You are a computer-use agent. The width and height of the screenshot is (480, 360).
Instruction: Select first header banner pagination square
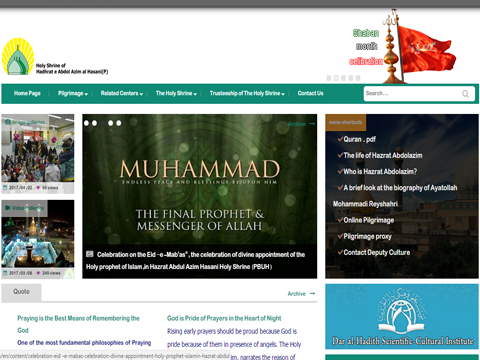coord(329,78)
